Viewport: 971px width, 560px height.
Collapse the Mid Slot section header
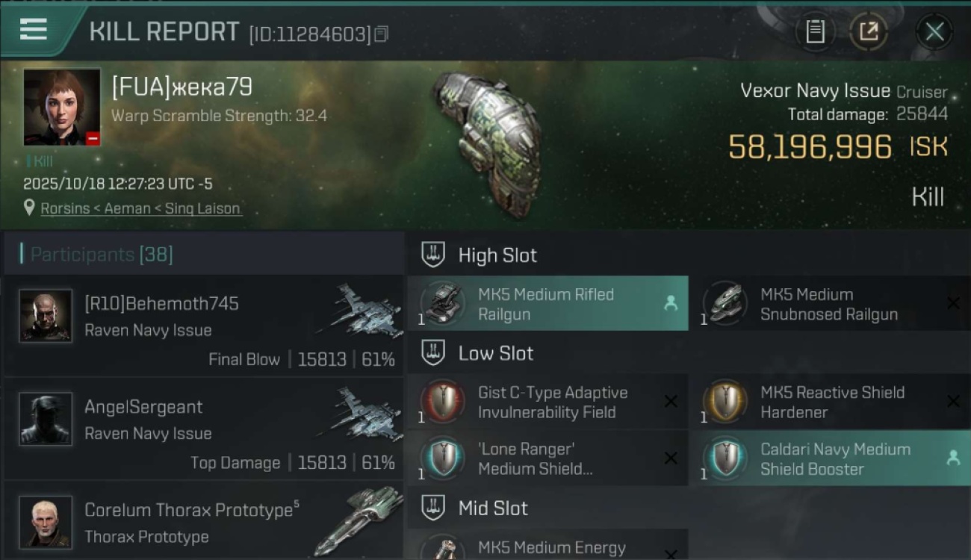click(x=493, y=508)
